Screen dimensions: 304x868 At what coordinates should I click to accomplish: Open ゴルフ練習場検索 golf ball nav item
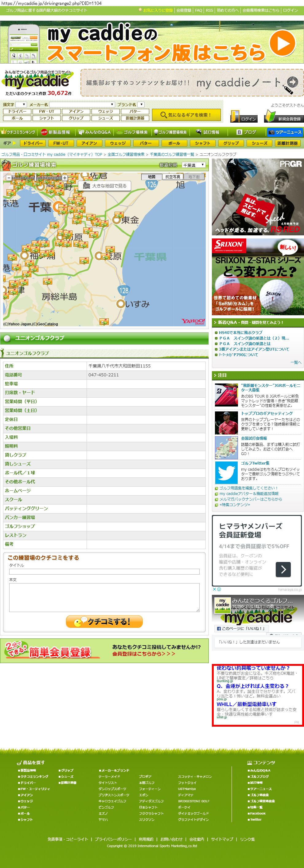point(170,132)
